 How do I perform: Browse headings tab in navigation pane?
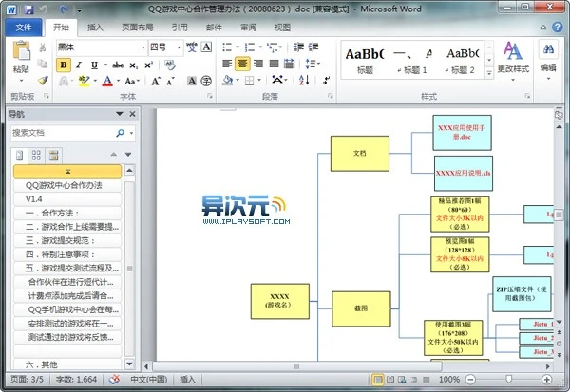pos(19,156)
